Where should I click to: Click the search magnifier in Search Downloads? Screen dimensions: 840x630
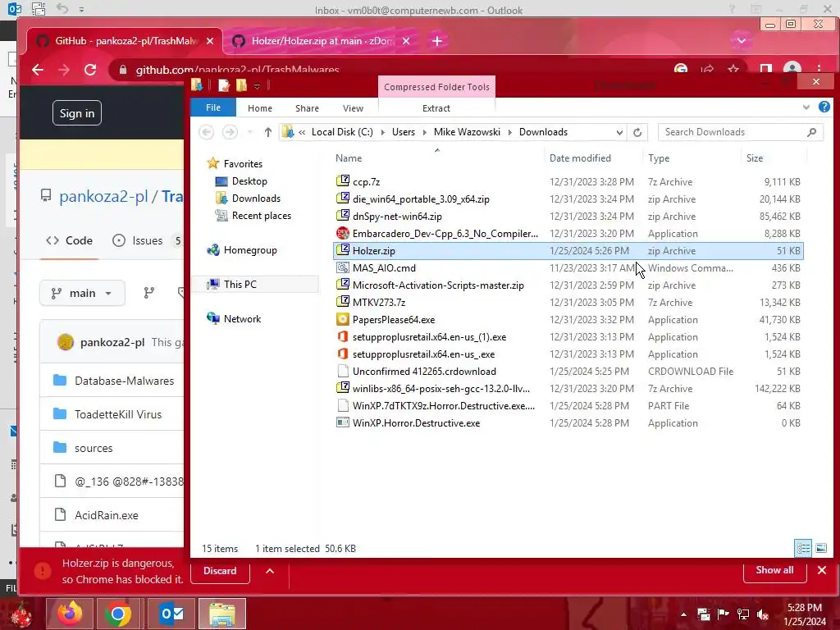coord(811,132)
